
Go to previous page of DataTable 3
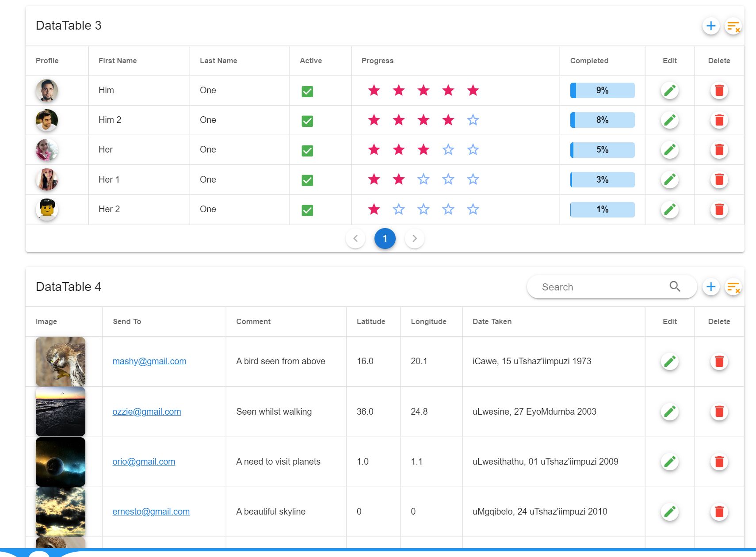[355, 239]
